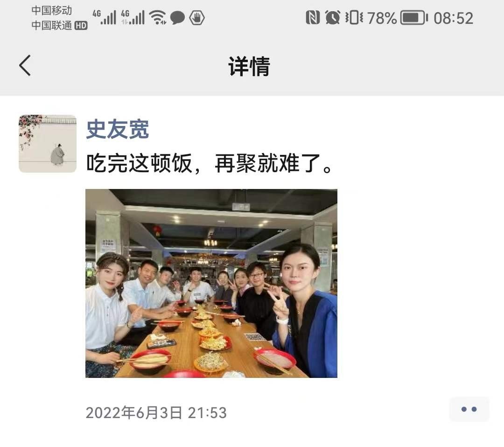Tap the 2022年6月3日 timestamp
Image resolution: width=504 pixels, height=447 pixels.
[x=134, y=412]
